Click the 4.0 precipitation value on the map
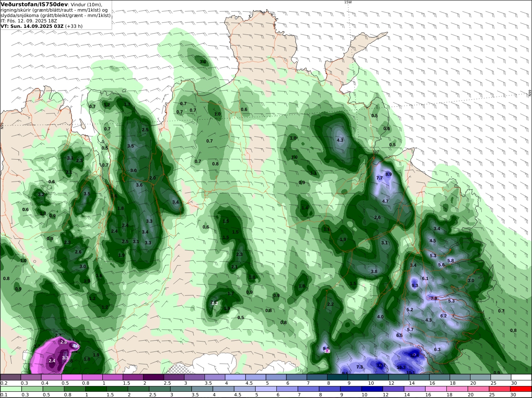 pos(380,317)
